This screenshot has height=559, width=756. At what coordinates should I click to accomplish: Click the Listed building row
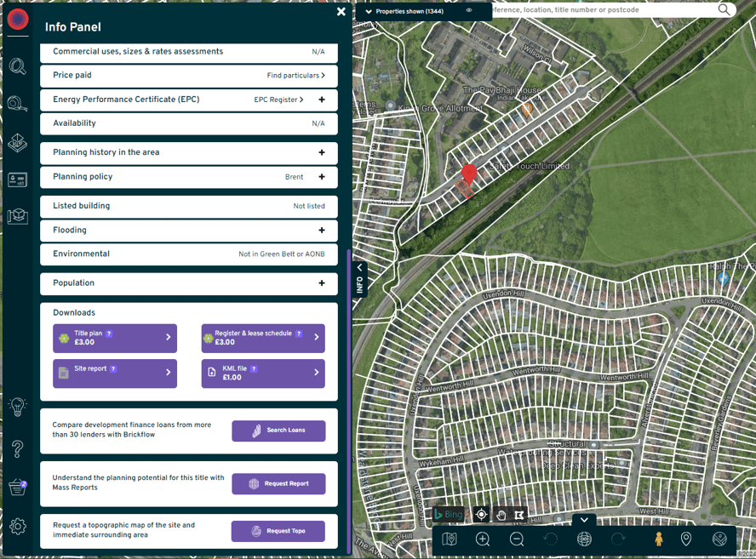[x=189, y=206]
